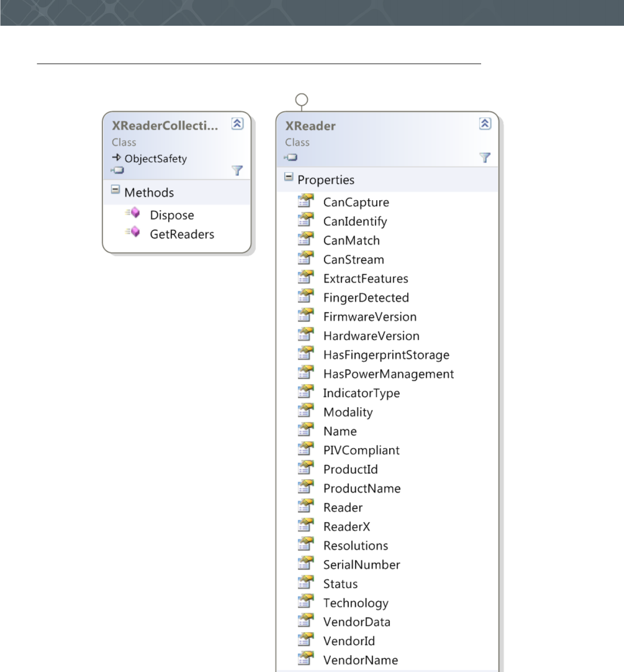Click the CanCapture property icon

306,201
